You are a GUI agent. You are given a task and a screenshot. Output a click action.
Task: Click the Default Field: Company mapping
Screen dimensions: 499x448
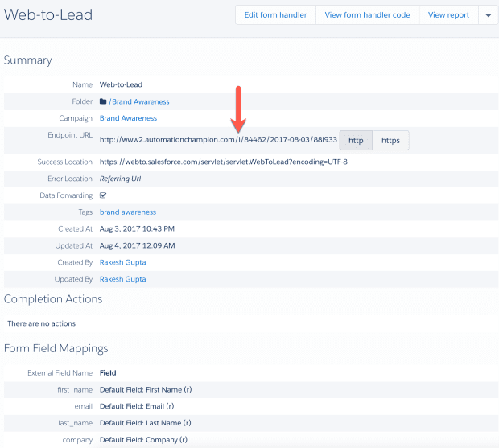point(145,440)
